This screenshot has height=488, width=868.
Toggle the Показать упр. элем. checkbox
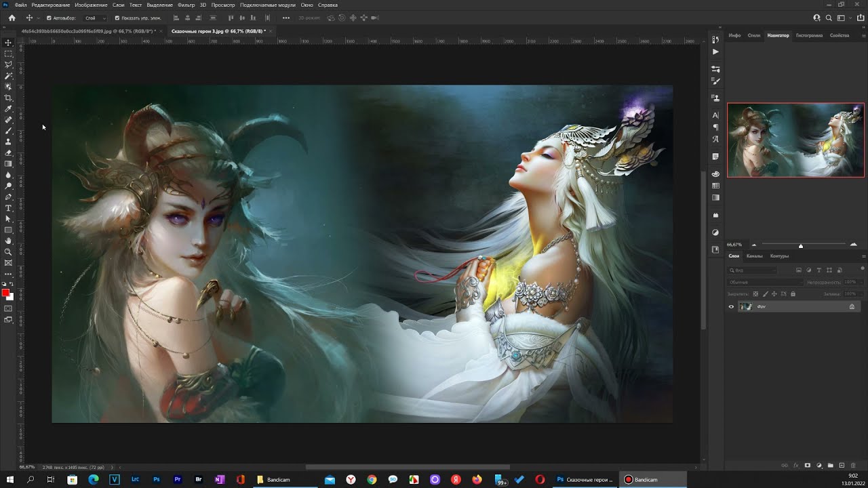[117, 18]
